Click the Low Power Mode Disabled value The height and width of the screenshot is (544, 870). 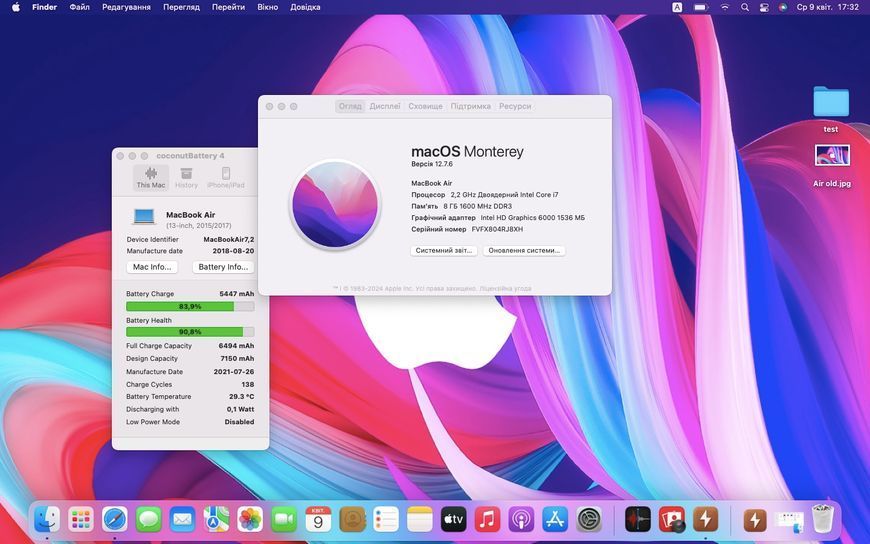[x=239, y=422]
